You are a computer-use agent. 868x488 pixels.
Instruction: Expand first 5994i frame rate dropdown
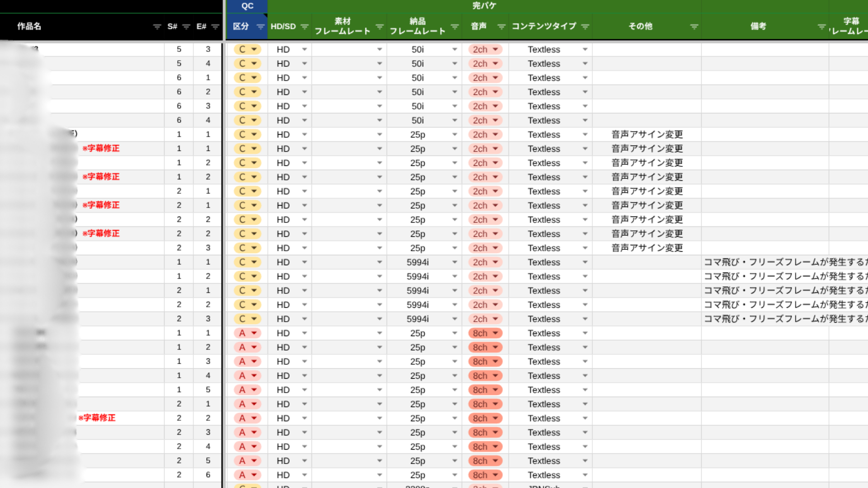click(x=454, y=262)
